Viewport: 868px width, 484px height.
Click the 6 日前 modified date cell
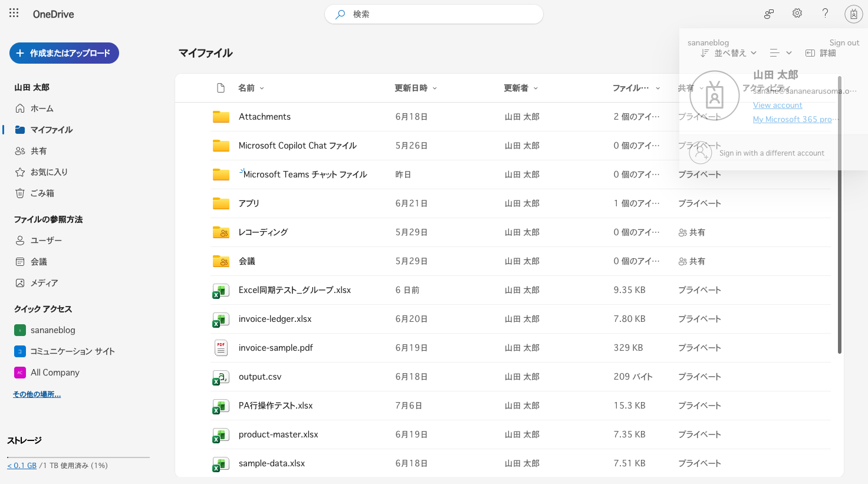coord(407,290)
